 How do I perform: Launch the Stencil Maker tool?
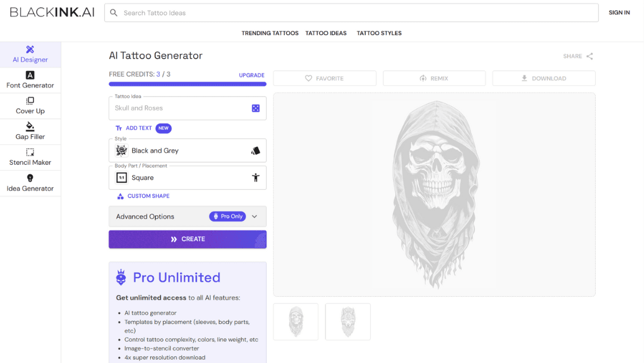coord(30,157)
